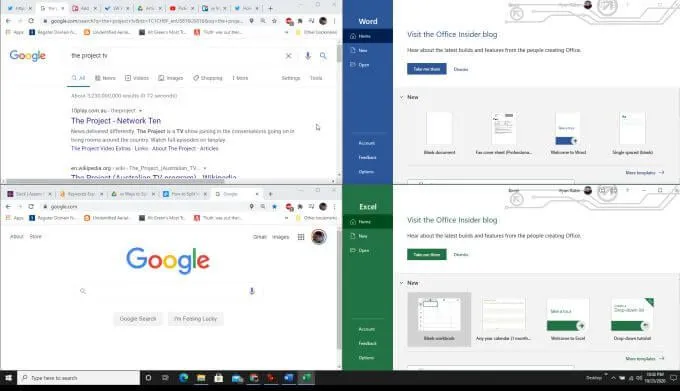Image resolution: width=680 pixels, height=391 pixels.
Task: Click 'Take me there' button in Excel
Action: tap(427, 254)
